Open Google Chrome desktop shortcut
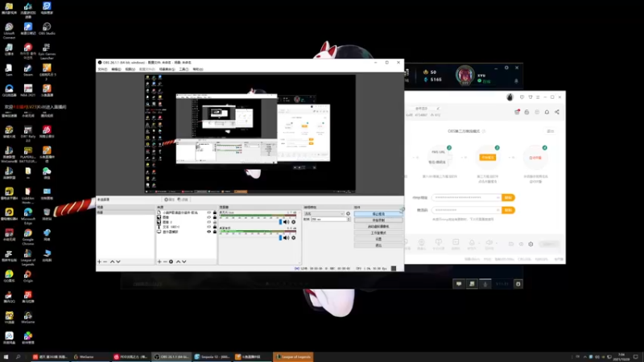 click(x=28, y=236)
